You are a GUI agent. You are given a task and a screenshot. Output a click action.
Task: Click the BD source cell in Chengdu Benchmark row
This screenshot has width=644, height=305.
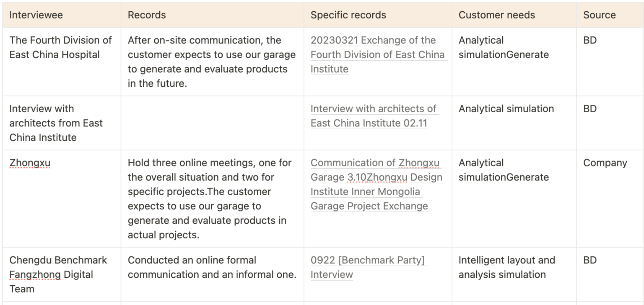click(589, 260)
